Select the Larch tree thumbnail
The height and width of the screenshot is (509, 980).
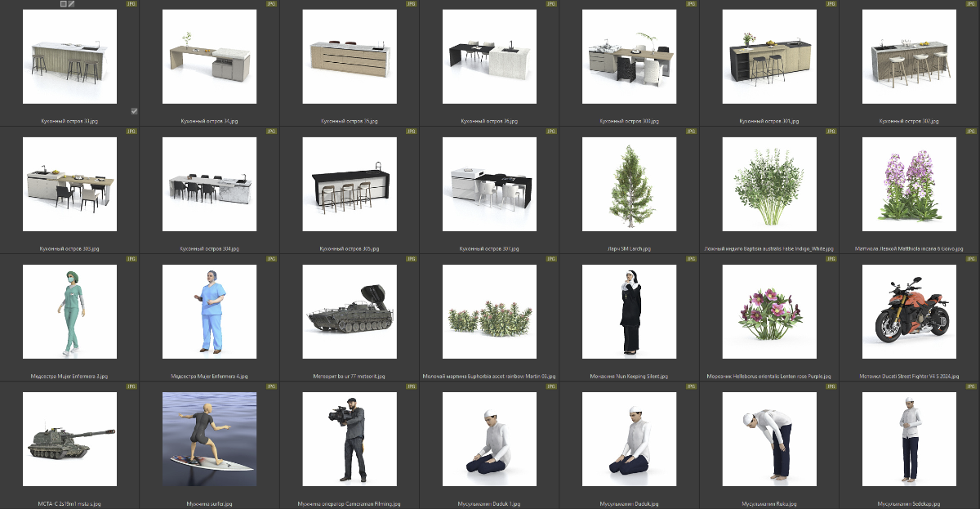point(629,184)
